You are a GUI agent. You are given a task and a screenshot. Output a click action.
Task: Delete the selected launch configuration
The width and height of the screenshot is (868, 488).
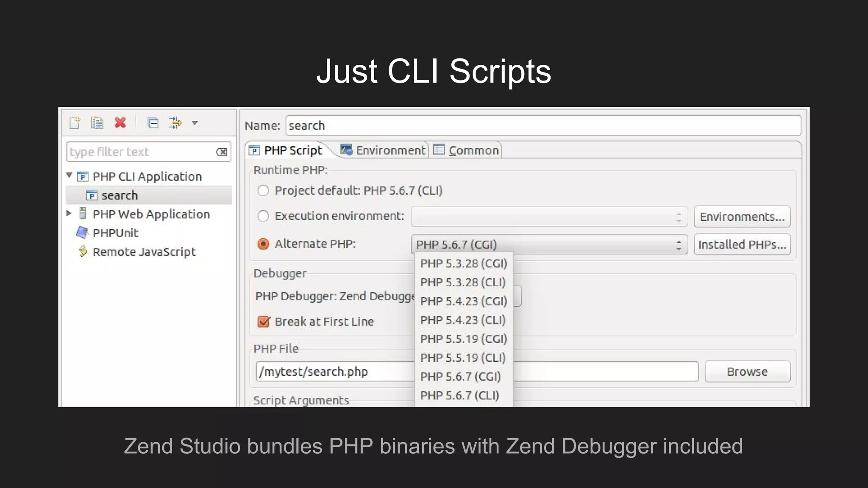[120, 123]
